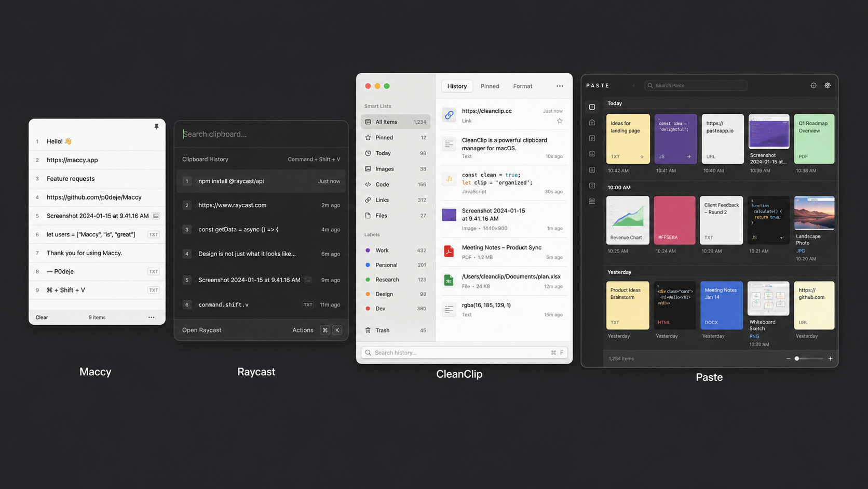Click the list-lines icon in Paste's sidebar
Viewport: 868px width, 489px height.
point(592,201)
